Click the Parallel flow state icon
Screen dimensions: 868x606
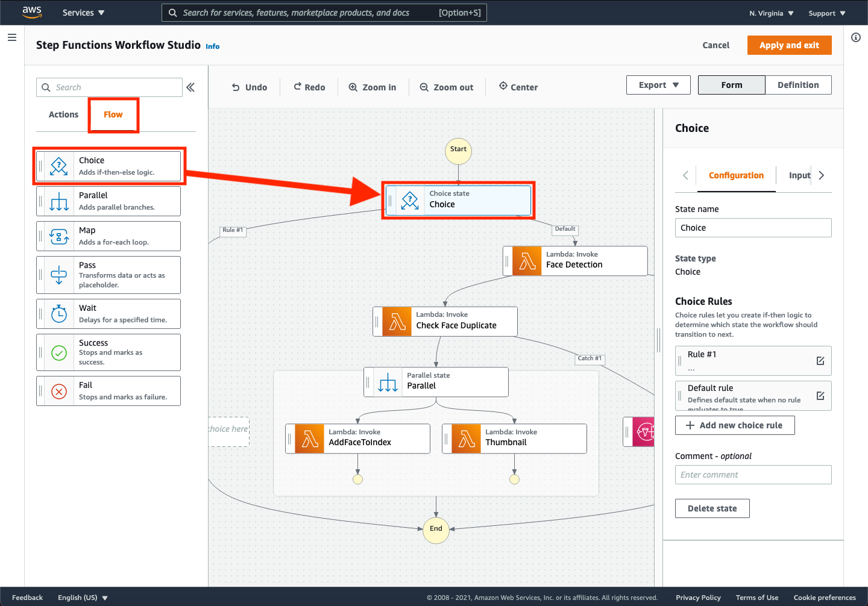[59, 201]
